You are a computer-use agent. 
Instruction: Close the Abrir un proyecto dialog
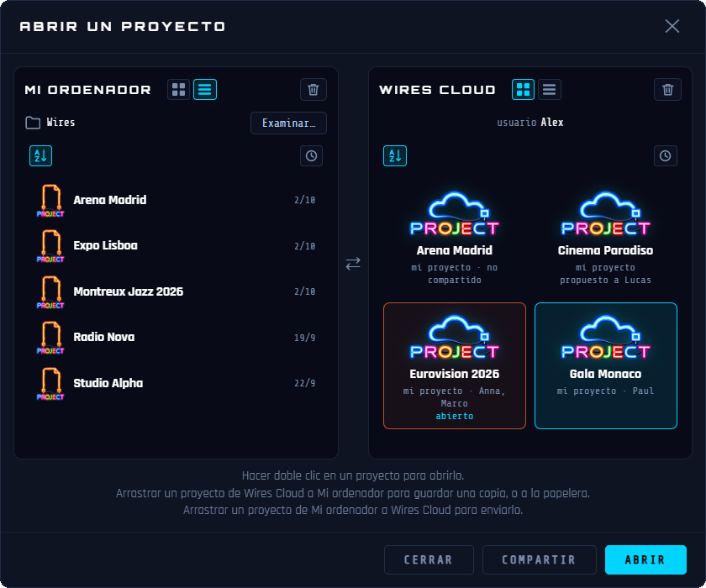[x=672, y=26]
